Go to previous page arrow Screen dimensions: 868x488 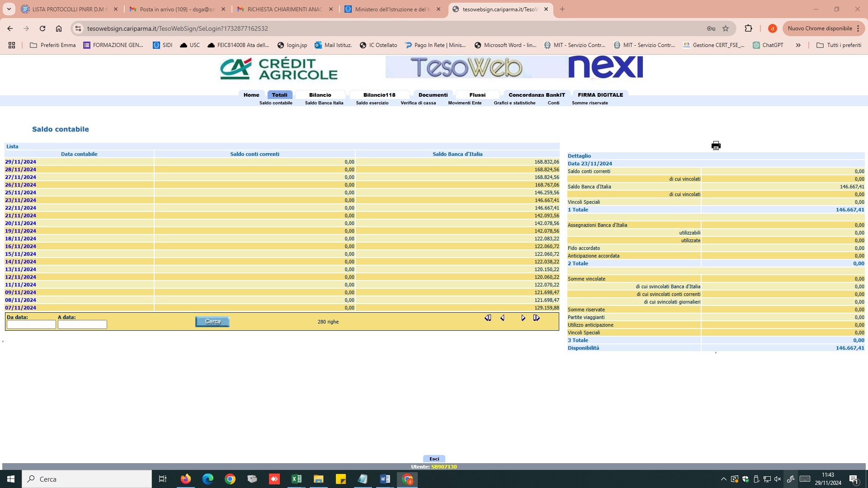point(502,318)
